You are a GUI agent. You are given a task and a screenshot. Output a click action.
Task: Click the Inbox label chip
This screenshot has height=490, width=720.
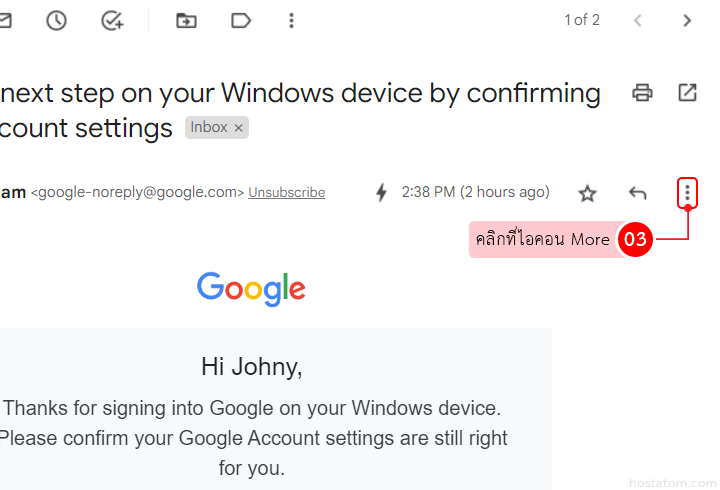[x=209, y=128]
